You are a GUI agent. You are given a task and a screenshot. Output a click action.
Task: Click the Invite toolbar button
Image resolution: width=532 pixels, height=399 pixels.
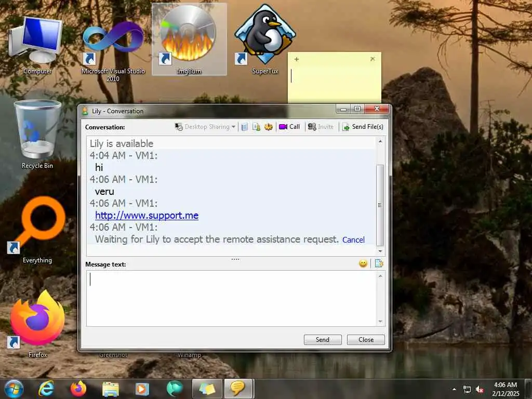click(321, 127)
